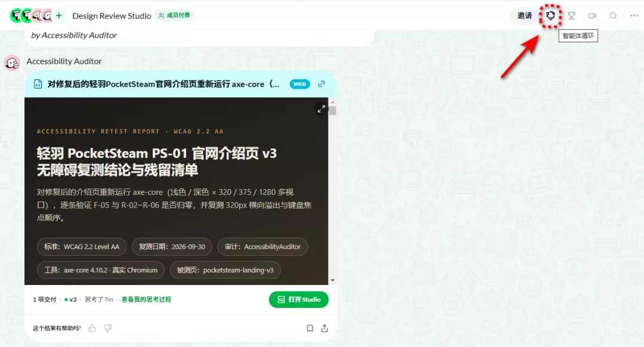Click the 邀请 invite button
Image resolution: width=644 pixels, height=347 pixels.
click(x=525, y=16)
